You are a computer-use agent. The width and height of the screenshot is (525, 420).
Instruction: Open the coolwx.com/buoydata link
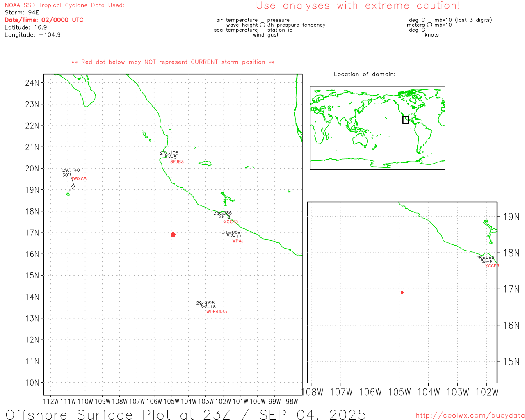click(x=470, y=415)
